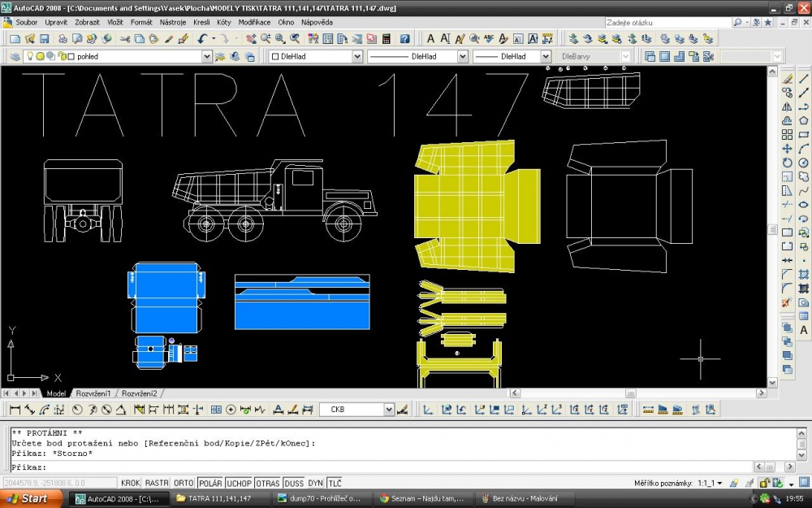Screen dimensions: 812x508
Task: Click the 'Zadejte otázku' help search field
Action: click(668, 22)
